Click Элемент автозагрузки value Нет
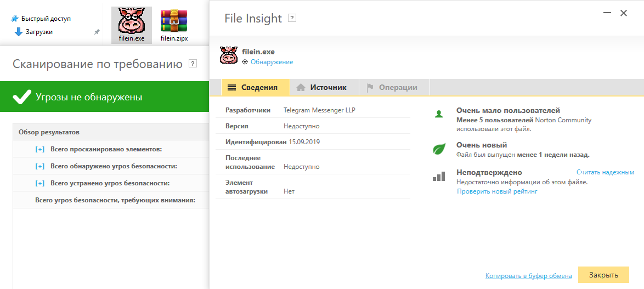 point(289,191)
